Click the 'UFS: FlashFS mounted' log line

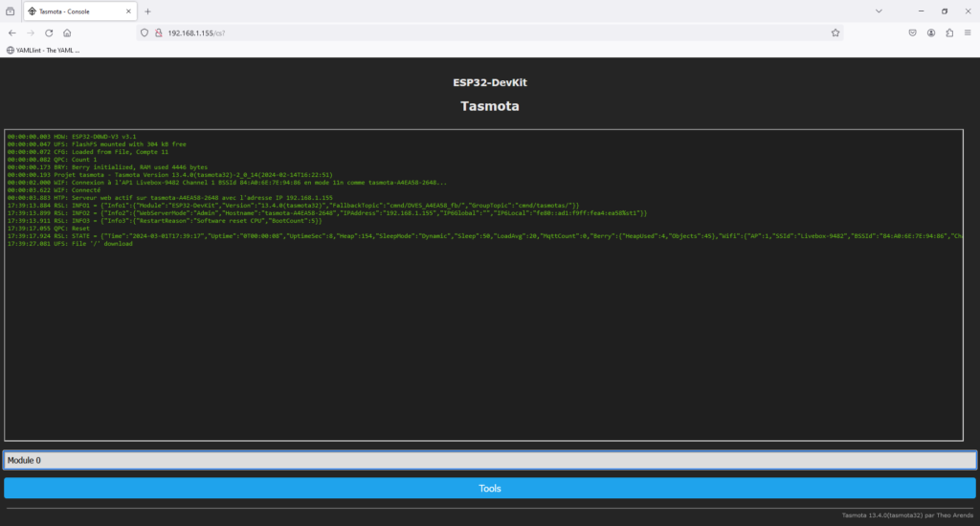97,144
